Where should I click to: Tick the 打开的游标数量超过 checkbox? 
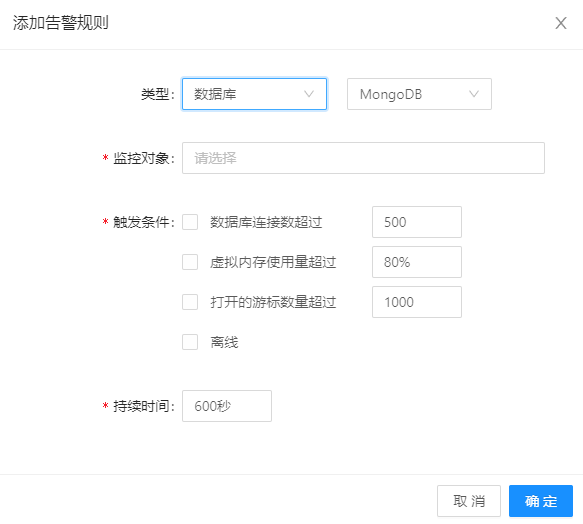click(190, 302)
